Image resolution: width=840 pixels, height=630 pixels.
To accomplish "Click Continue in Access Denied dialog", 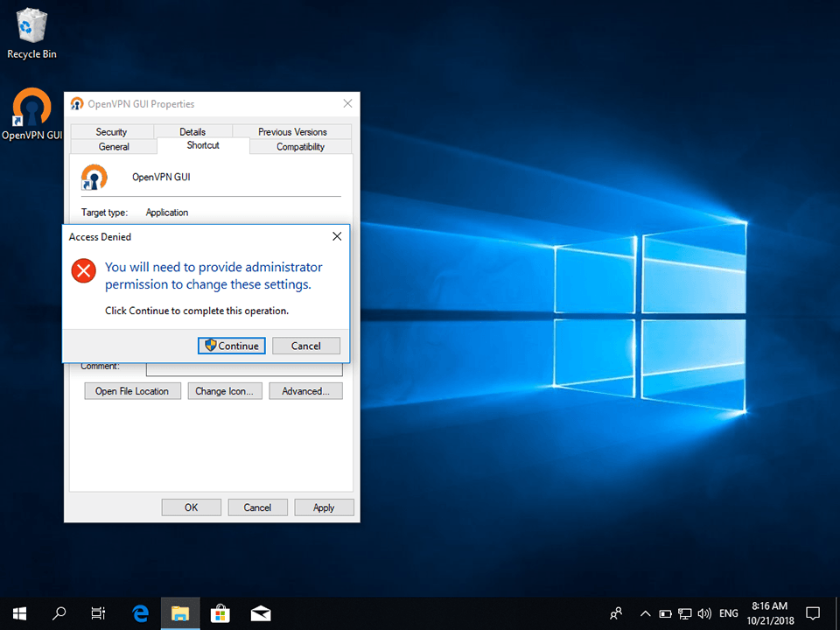I will click(231, 346).
